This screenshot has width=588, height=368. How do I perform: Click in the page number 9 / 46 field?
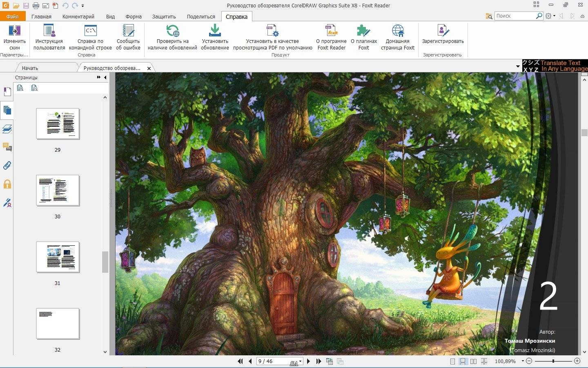tap(277, 361)
